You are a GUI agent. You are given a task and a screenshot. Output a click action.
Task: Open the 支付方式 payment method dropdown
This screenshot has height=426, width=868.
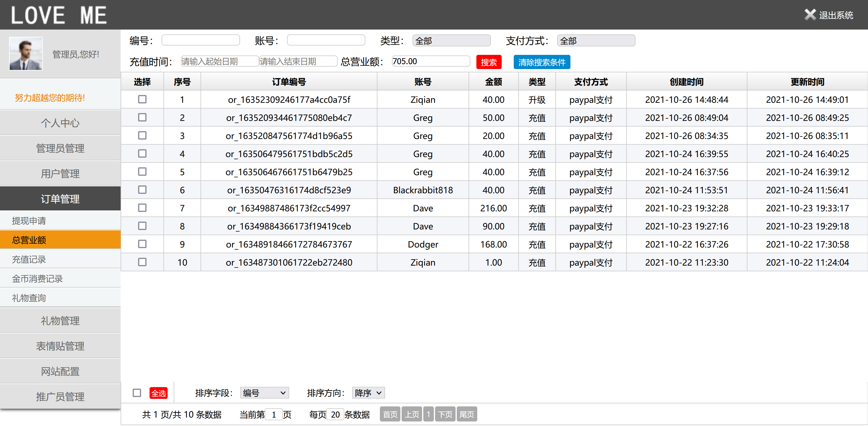pos(596,41)
